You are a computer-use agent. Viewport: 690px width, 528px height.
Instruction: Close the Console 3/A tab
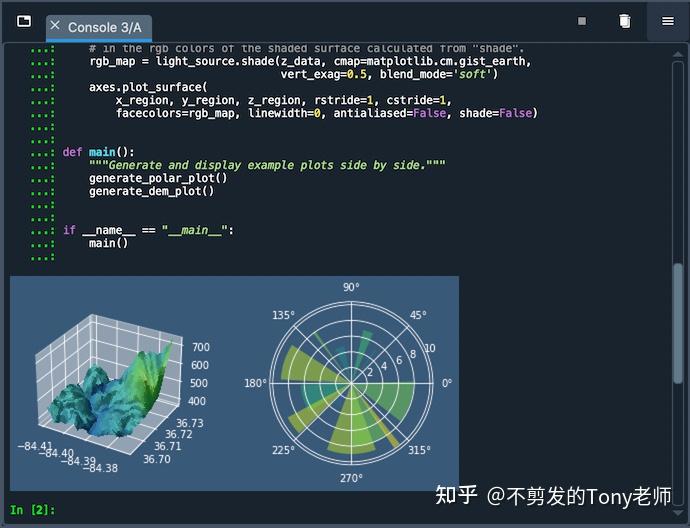[55, 26]
